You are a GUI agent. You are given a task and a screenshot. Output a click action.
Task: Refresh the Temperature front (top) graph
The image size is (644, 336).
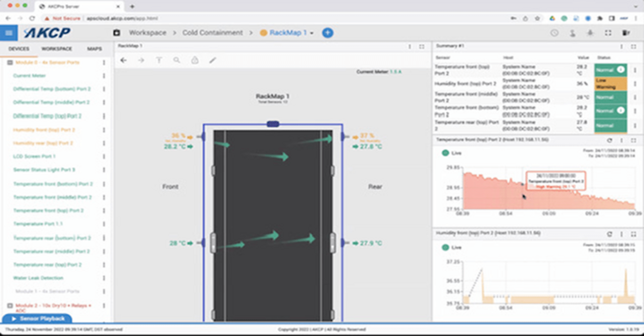pos(609,140)
